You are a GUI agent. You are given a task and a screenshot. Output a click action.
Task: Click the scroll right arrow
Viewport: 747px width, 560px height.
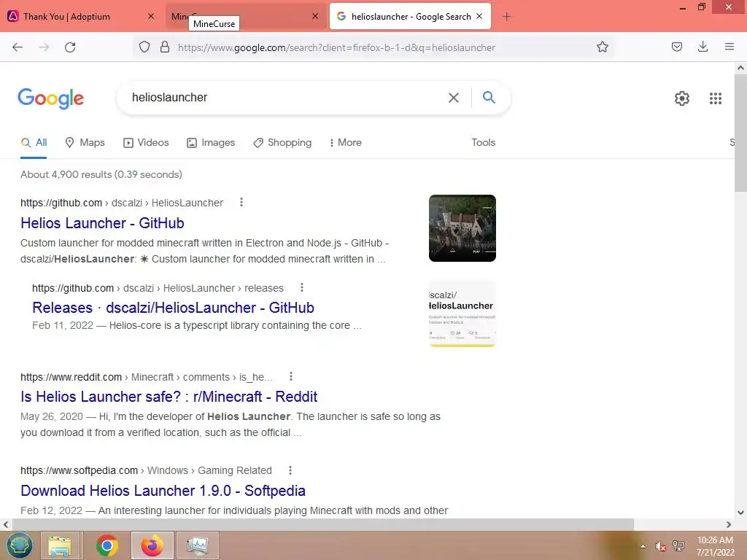click(729, 524)
